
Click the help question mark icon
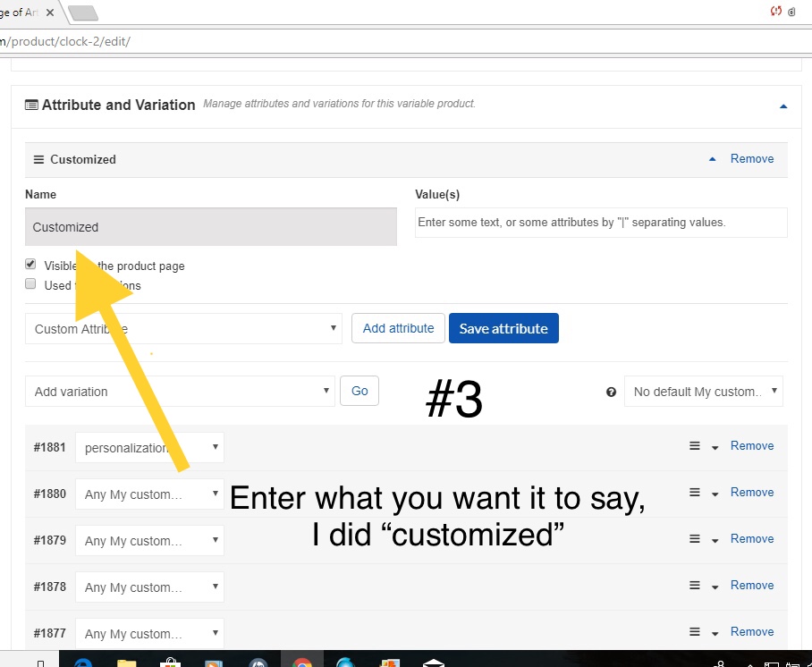611,392
